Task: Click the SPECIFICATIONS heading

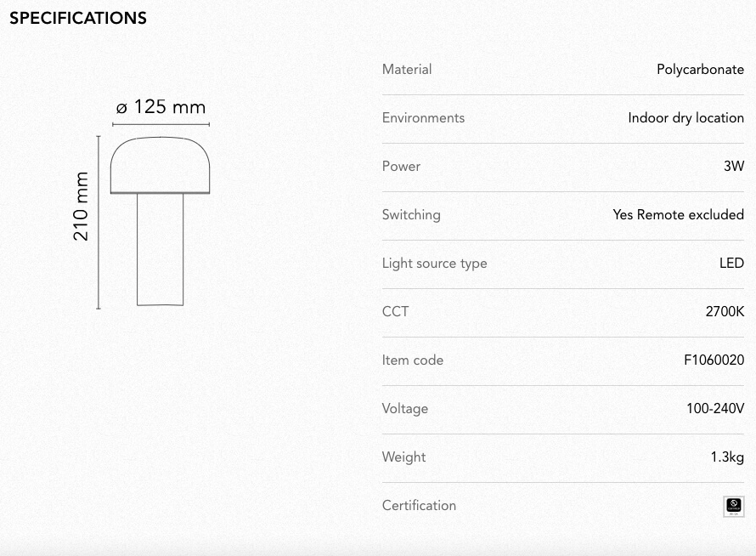Action: pyautogui.click(x=78, y=19)
